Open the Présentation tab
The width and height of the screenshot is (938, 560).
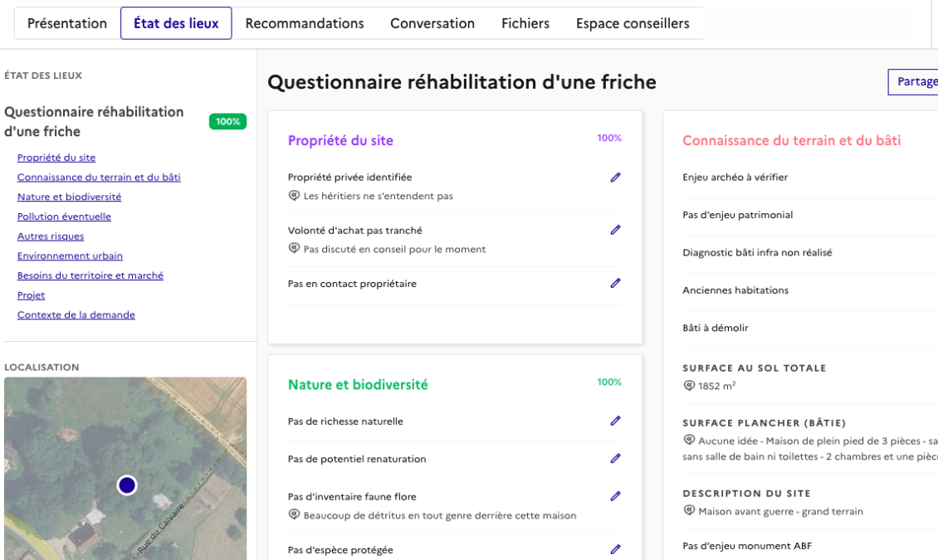click(67, 23)
